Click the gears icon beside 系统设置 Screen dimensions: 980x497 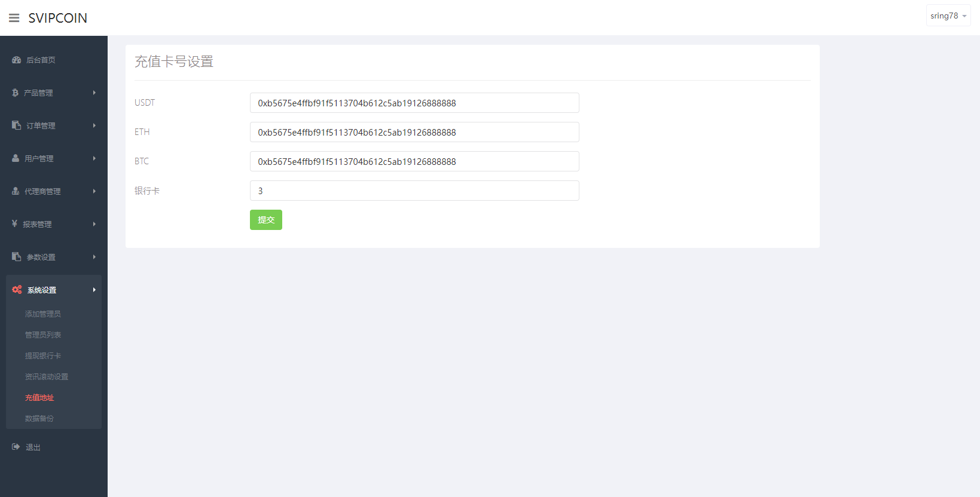(x=17, y=290)
